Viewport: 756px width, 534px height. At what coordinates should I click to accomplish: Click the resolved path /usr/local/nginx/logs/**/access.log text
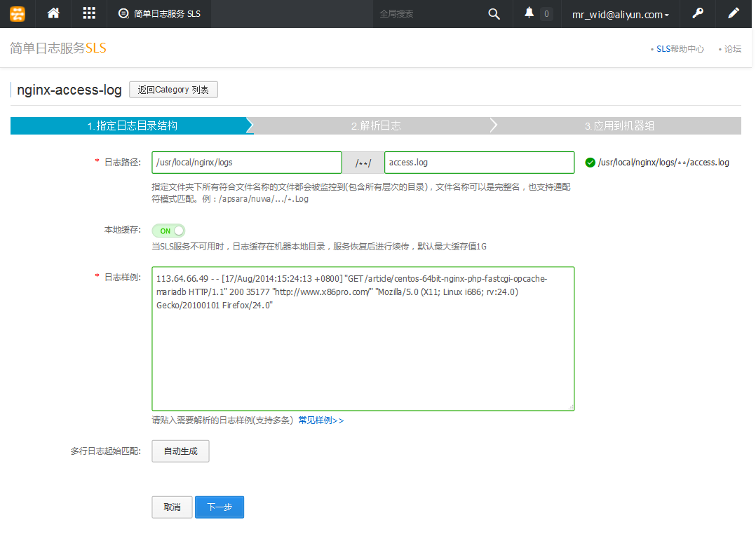click(x=663, y=163)
